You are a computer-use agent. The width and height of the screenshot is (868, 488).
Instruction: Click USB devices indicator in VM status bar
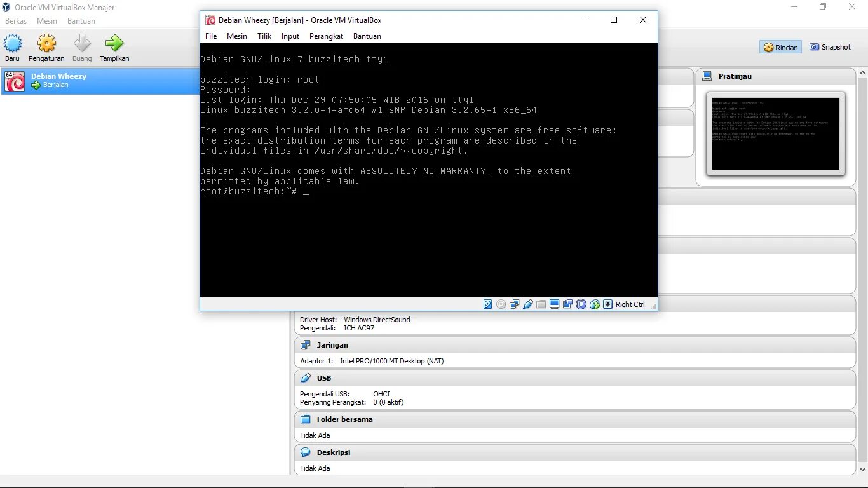click(x=528, y=304)
